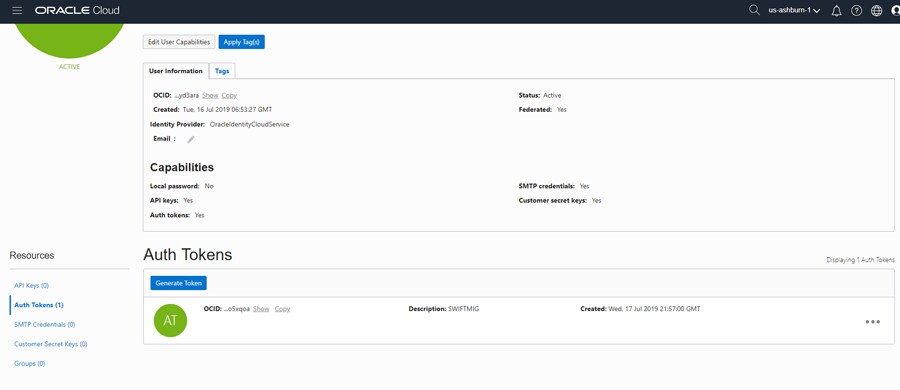Open the user profile avatar icon
Screen dimensions: 900x390
[895, 11]
